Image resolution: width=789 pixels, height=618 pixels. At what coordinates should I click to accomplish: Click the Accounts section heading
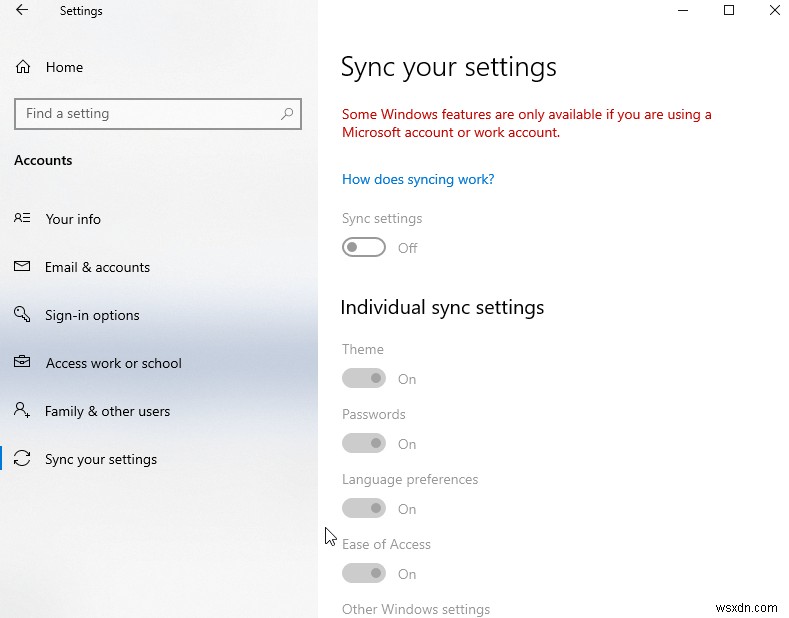pos(43,160)
